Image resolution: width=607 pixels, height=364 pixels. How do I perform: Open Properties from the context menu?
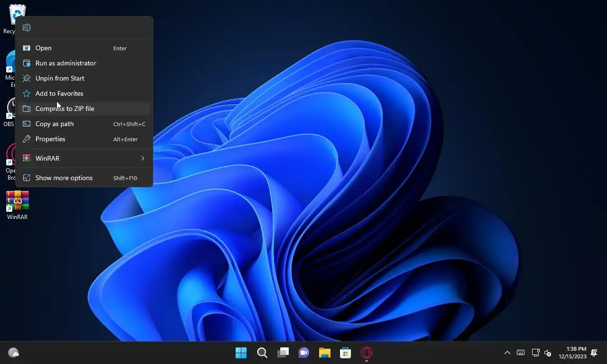pos(84,139)
